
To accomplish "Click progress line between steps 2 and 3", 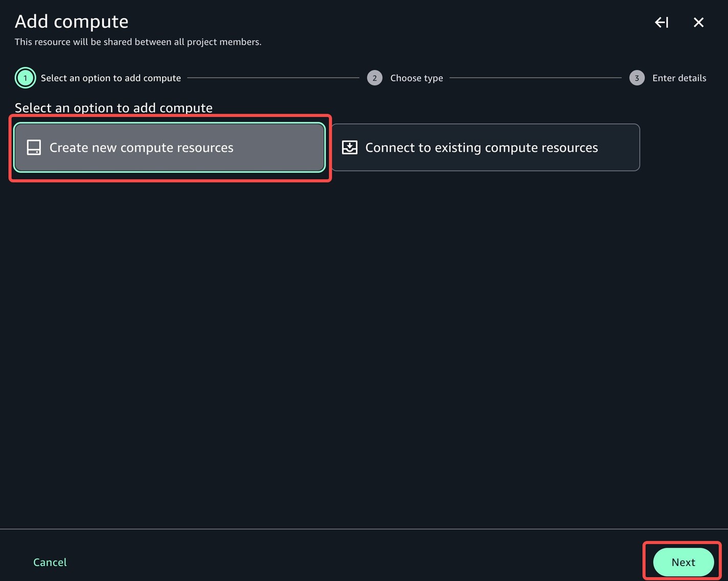I will pyautogui.click(x=535, y=78).
